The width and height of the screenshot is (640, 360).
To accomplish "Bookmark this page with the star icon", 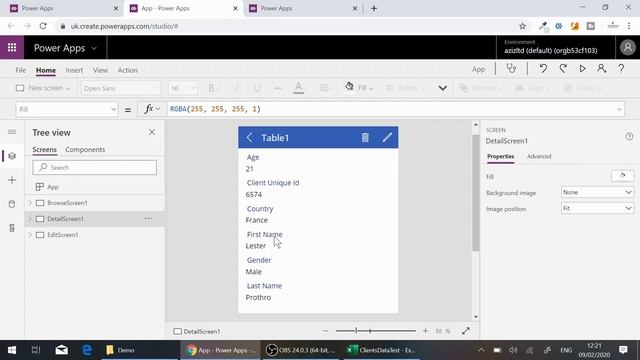I will pos(522,26).
